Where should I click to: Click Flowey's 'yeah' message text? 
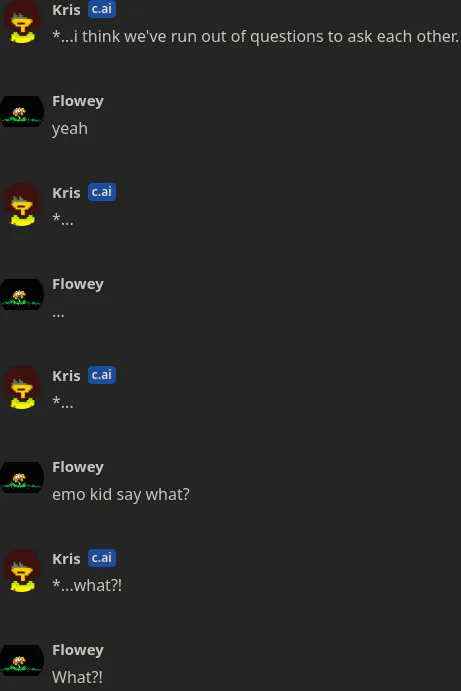(x=70, y=129)
